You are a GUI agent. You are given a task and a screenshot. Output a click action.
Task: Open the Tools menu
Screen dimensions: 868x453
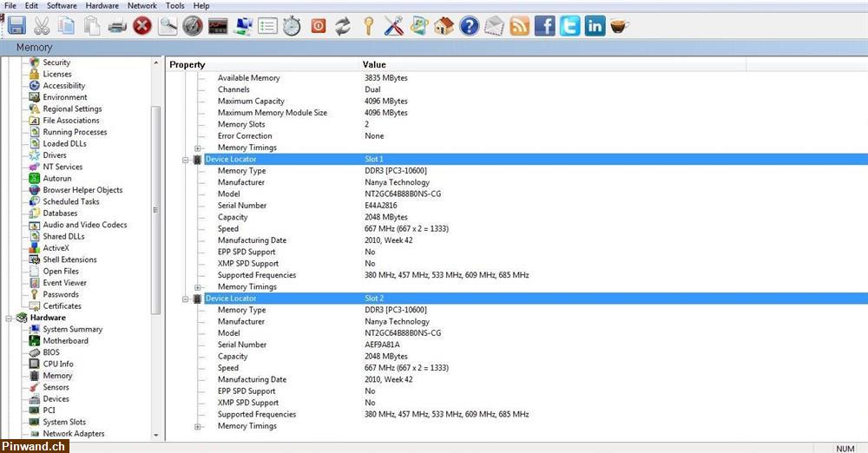coord(174,6)
